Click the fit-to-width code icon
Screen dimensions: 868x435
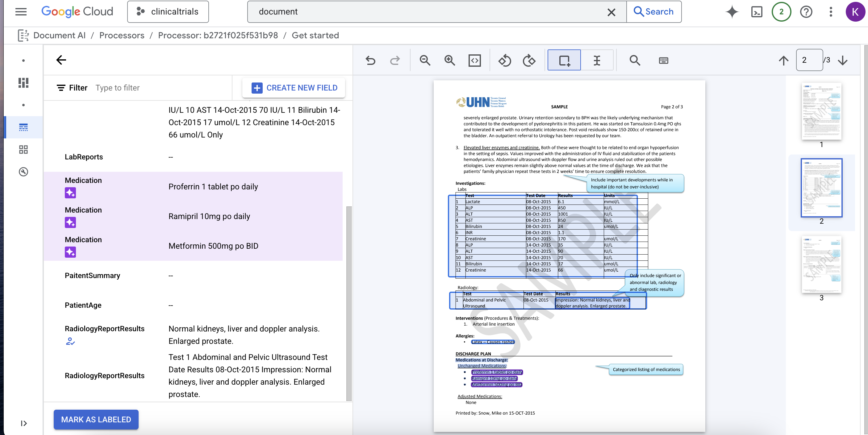474,60
